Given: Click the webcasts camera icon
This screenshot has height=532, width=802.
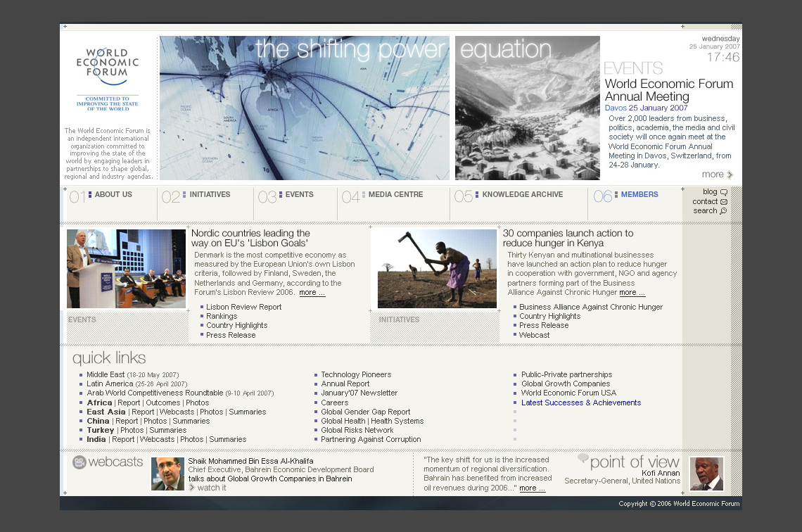Looking at the screenshot, I should click(79, 462).
